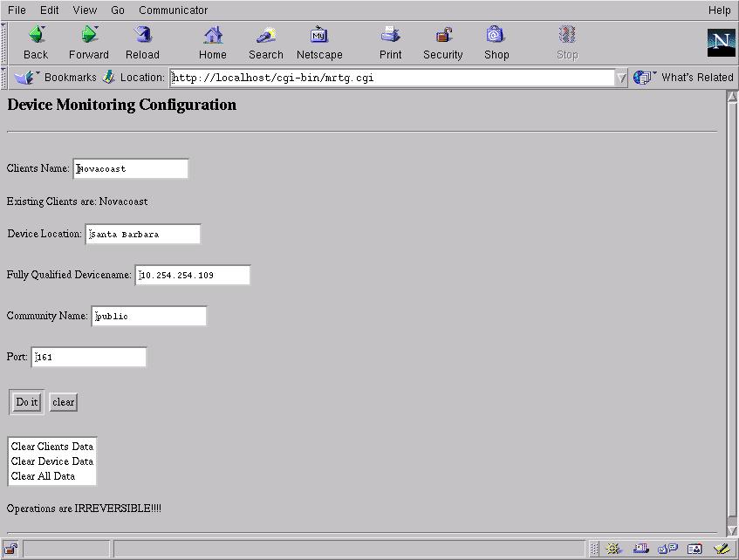739x560 pixels.
Task: Open the Search toolbar icon
Action: click(265, 36)
